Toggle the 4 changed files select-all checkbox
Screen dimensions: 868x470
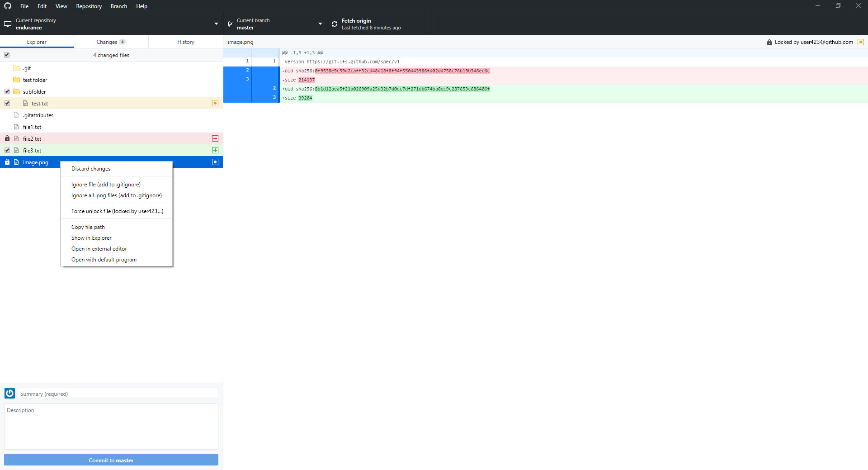[x=7, y=55]
